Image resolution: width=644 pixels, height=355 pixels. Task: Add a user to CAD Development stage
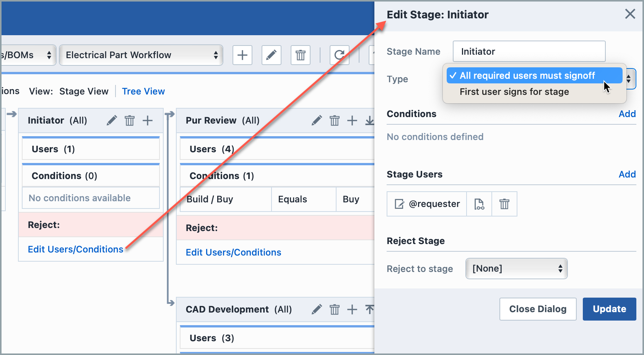pyautogui.click(x=352, y=309)
